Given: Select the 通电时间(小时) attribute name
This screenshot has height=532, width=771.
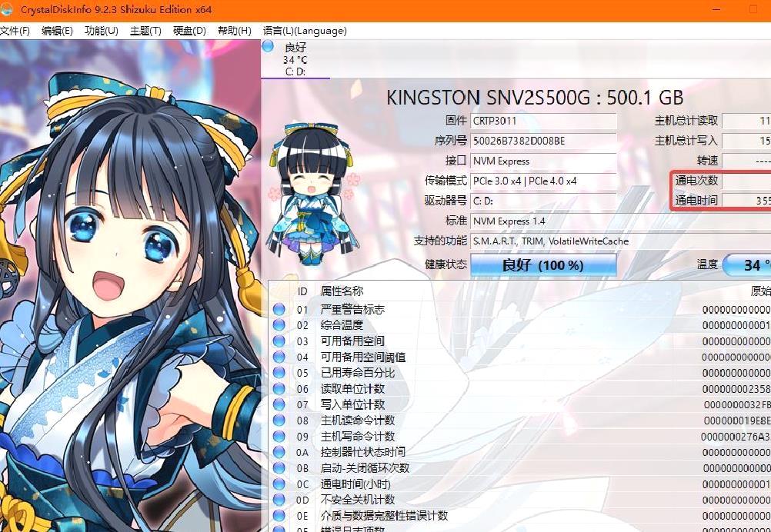Looking at the screenshot, I should pyautogui.click(x=355, y=484).
